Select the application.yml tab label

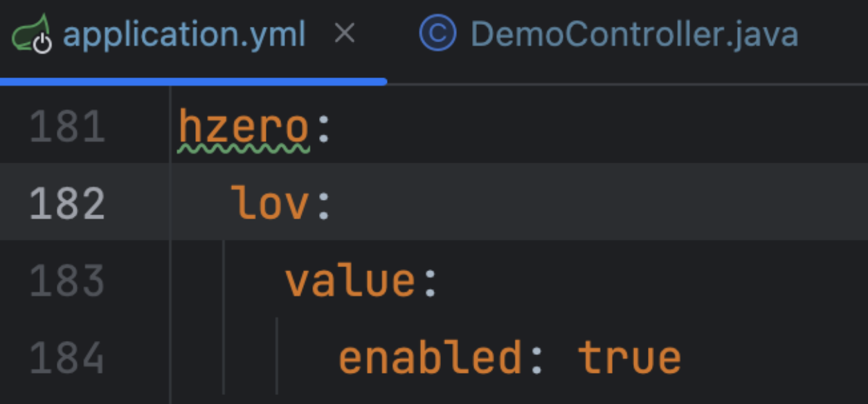point(184,35)
